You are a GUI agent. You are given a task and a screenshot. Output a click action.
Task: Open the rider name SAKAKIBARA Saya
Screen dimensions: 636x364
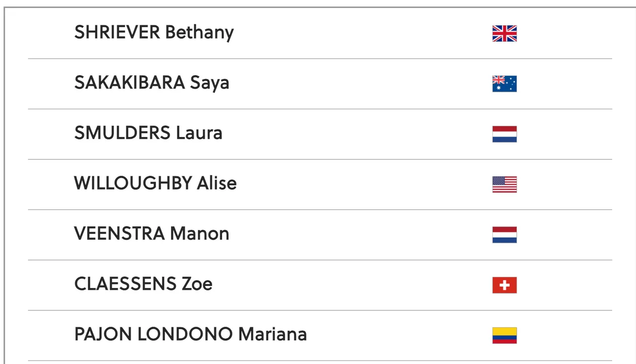point(152,83)
